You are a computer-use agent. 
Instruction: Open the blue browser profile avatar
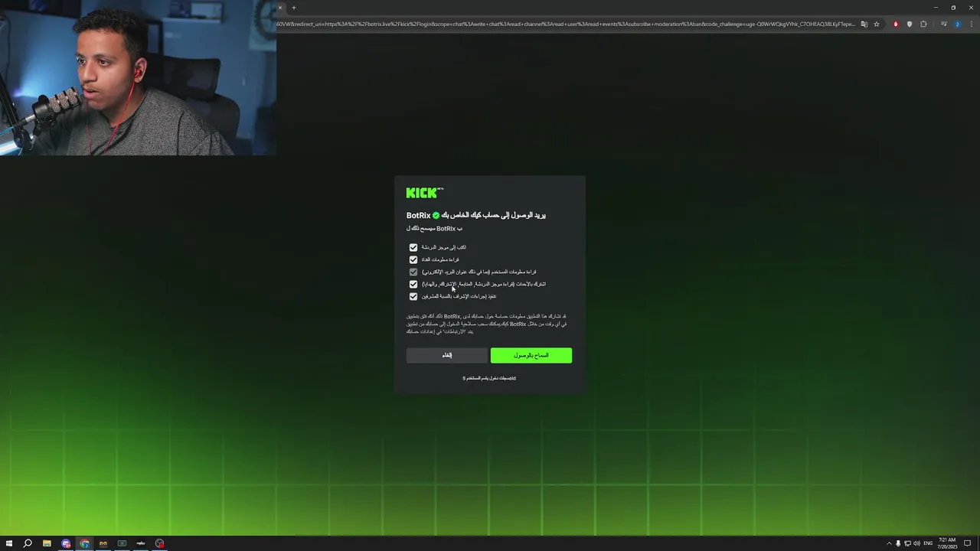(x=957, y=24)
